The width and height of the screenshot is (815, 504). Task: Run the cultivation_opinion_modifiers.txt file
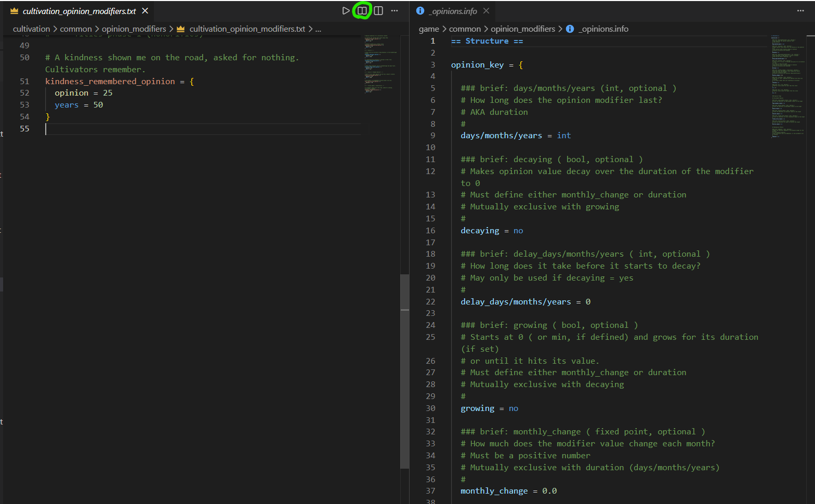coord(346,11)
